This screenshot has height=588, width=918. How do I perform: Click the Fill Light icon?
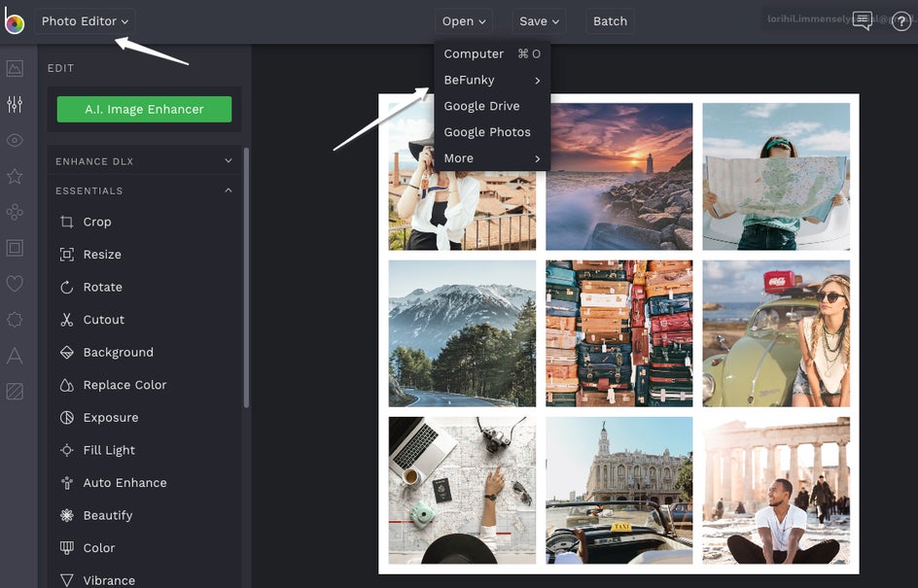(67, 450)
